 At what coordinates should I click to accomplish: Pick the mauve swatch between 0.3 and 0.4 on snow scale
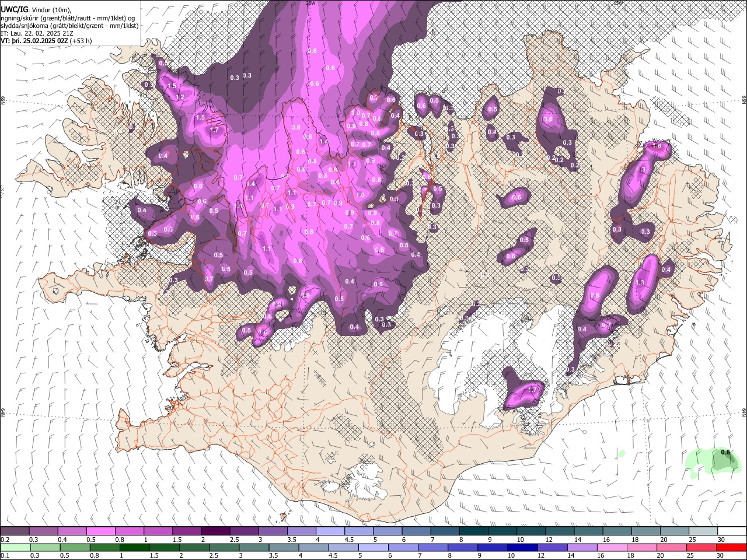coord(43,531)
